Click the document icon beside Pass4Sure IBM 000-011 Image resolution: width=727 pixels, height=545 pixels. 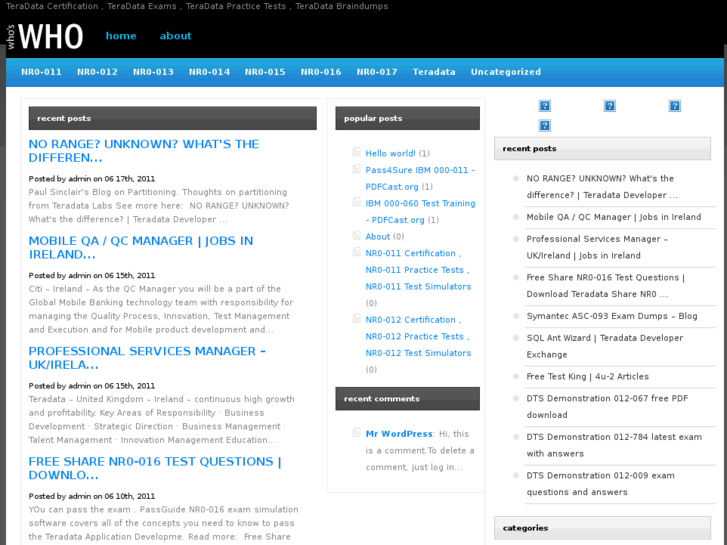tap(357, 168)
